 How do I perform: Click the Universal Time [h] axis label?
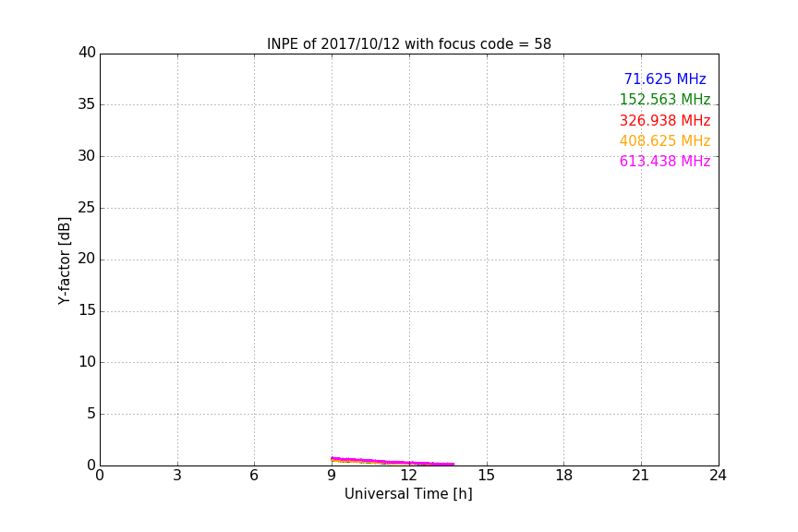click(x=408, y=494)
